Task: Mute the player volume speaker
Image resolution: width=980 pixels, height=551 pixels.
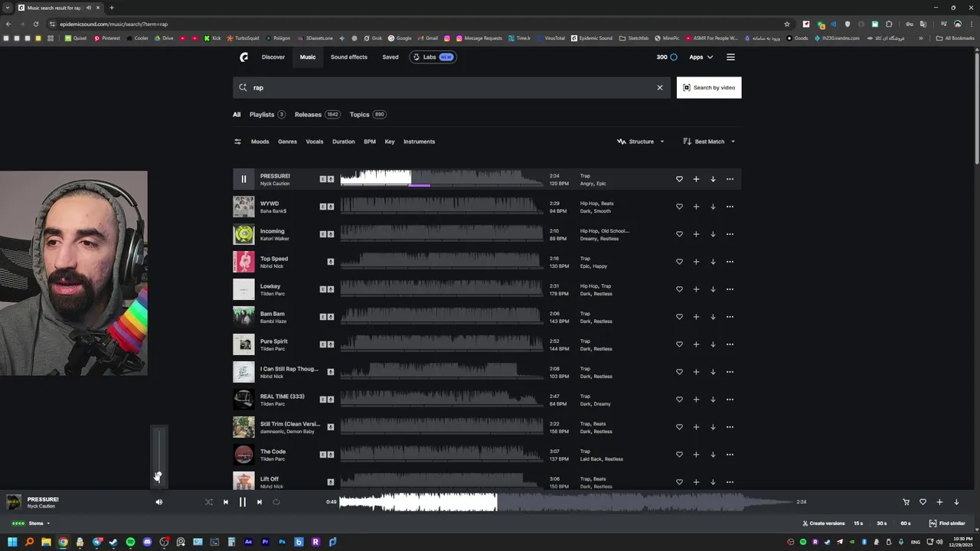Action: [x=159, y=502]
